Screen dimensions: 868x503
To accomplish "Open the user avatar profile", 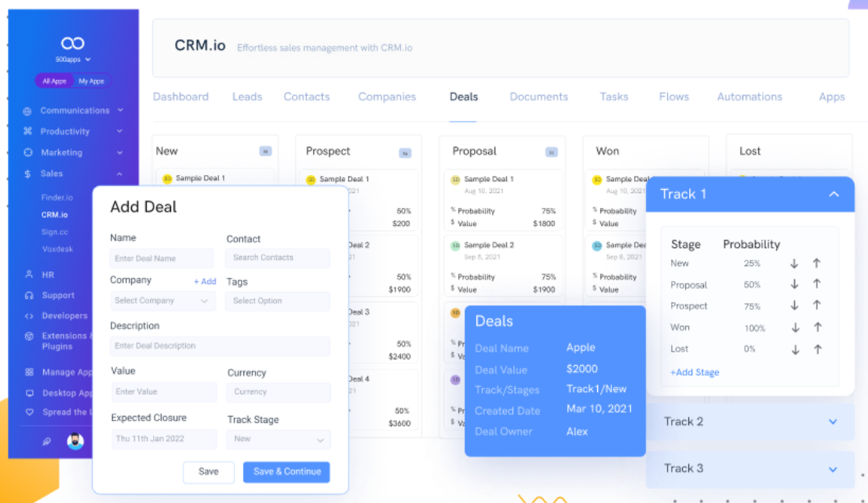I will [75, 441].
